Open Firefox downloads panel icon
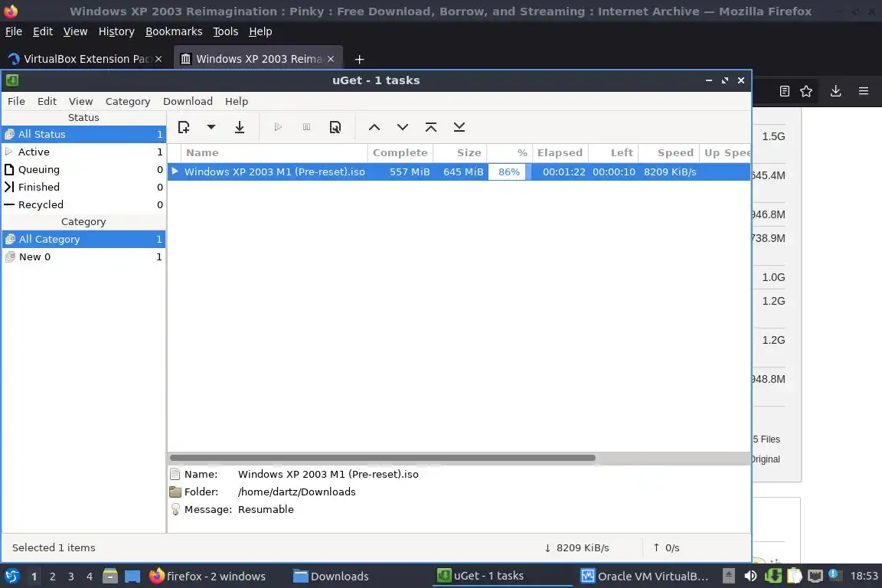This screenshot has height=588, width=882. pos(836,91)
